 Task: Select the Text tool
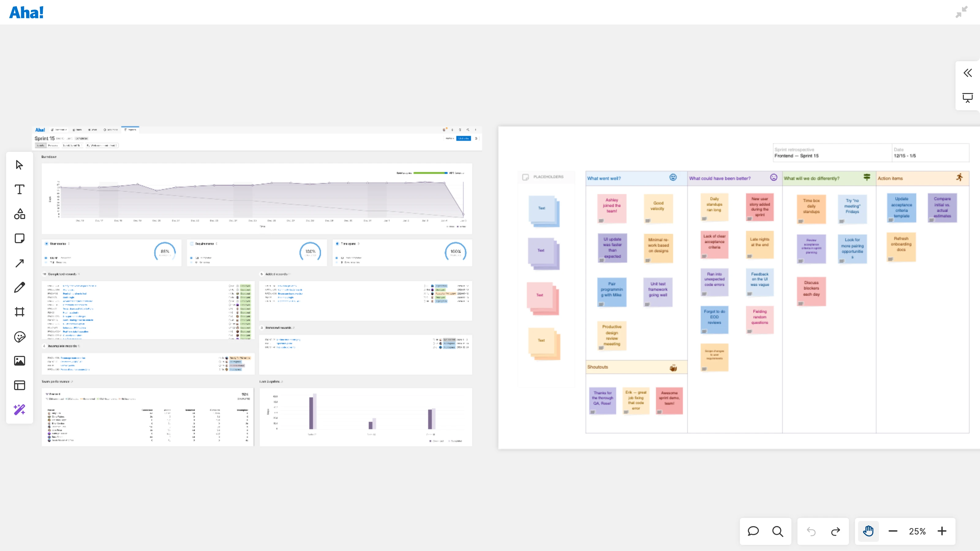pos(19,189)
